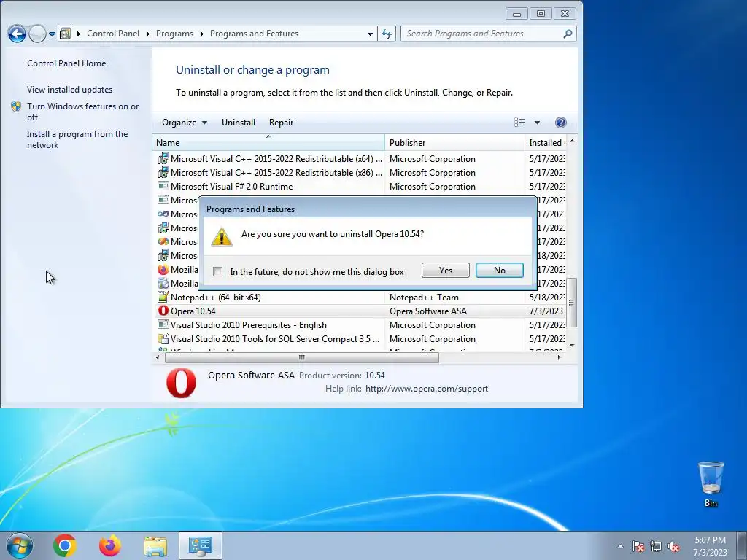Click the Control Panel address bar icon
The height and width of the screenshot is (560, 747).
coord(66,34)
